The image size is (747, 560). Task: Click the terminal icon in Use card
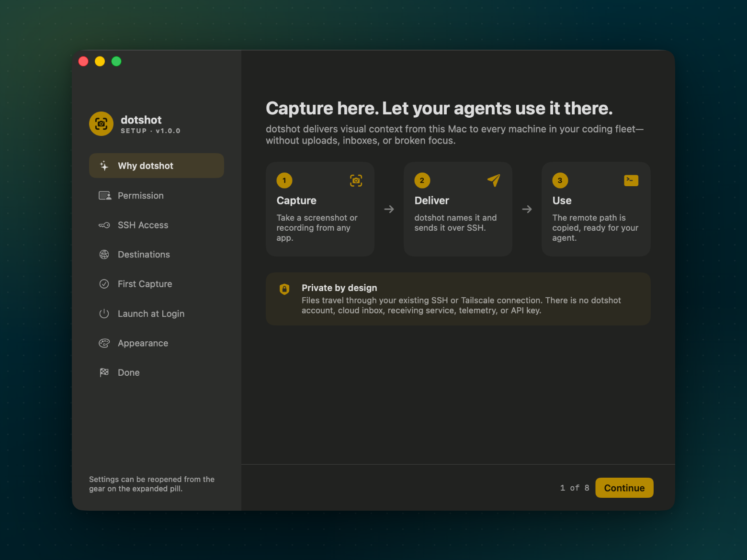(x=631, y=180)
